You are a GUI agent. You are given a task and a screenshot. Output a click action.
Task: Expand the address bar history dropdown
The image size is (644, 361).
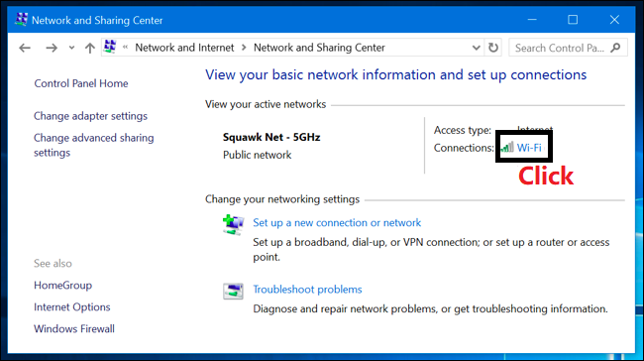(x=476, y=49)
